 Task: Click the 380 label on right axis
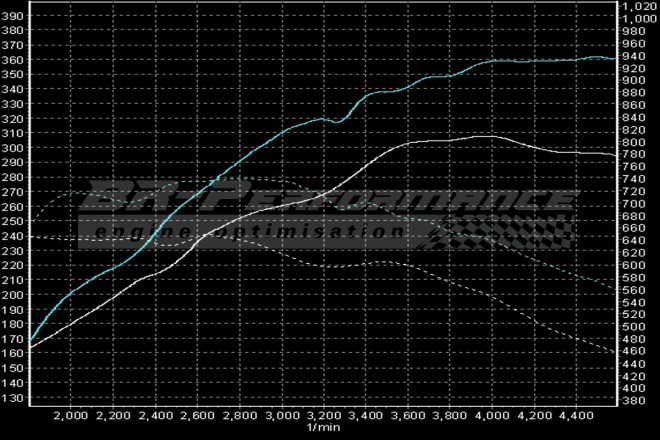634,400
